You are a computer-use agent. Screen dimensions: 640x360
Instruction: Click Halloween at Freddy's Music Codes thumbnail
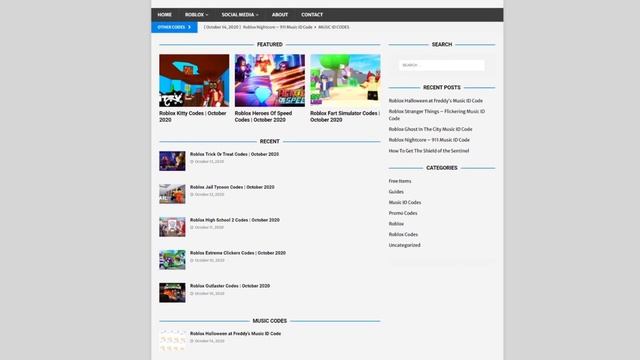(x=172, y=340)
